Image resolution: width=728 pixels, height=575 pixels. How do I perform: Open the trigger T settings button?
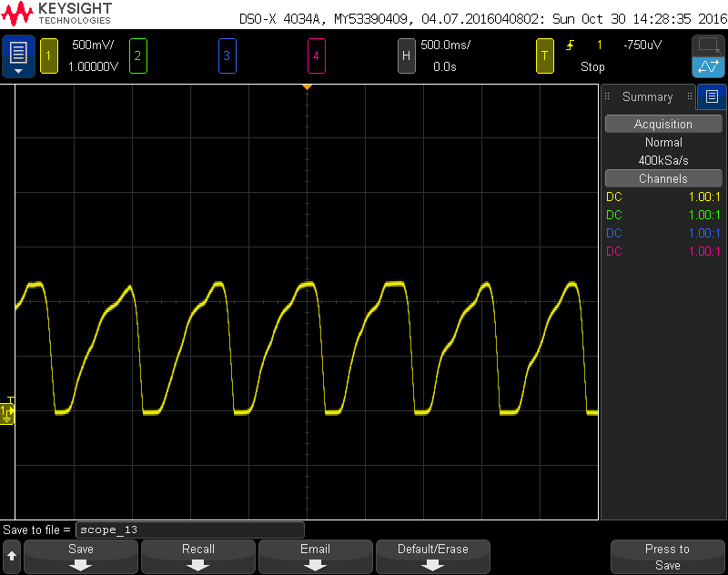click(x=544, y=56)
